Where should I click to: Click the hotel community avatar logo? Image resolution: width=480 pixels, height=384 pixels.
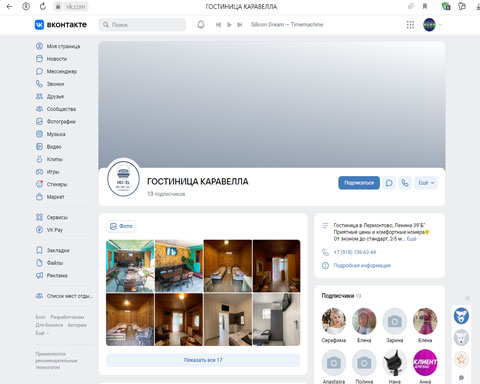pyautogui.click(x=123, y=179)
